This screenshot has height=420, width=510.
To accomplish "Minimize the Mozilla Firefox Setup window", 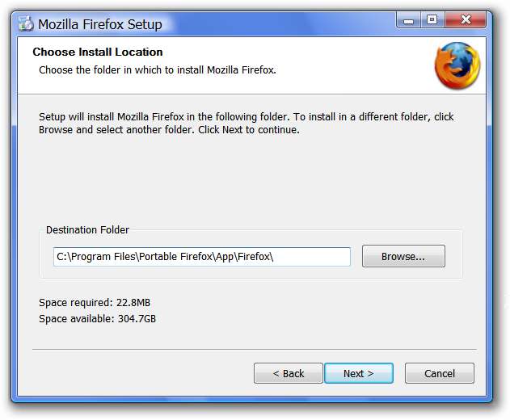I will (408, 21).
